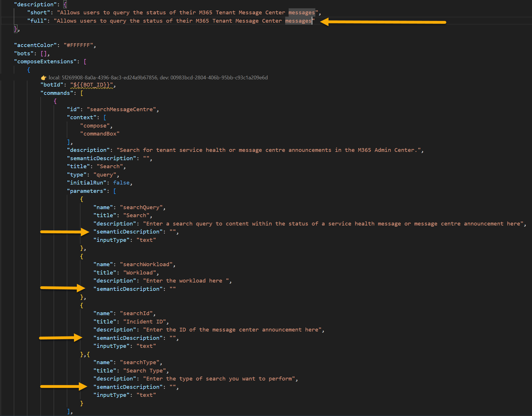Click the #FFFFFF accentColor value

pos(78,45)
